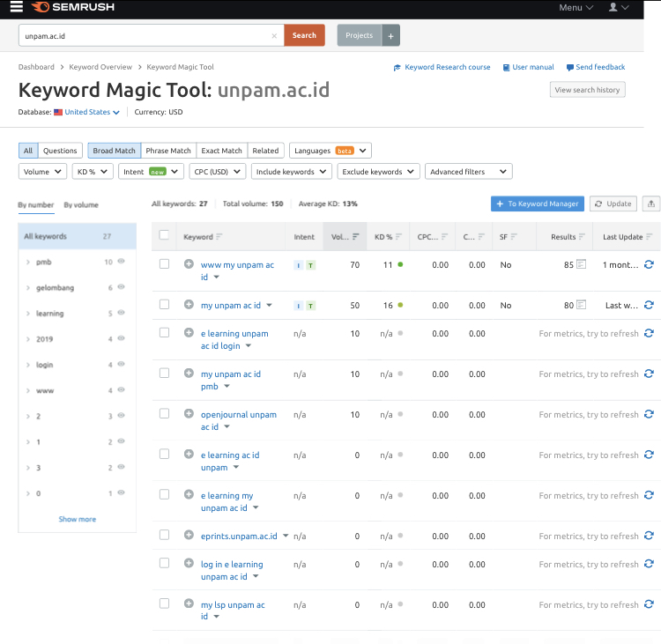661x644 pixels.
Task: Expand the www keyword group
Action: click(x=28, y=390)
